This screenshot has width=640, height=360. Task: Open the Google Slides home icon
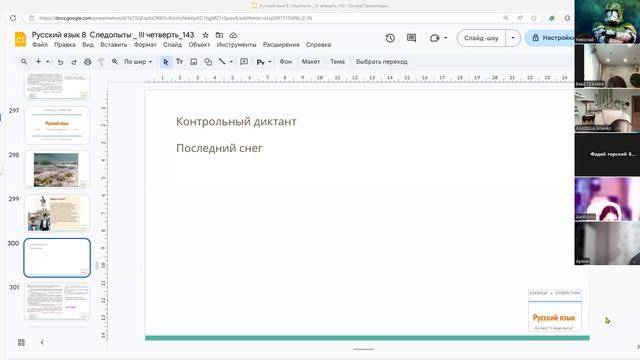20,39
